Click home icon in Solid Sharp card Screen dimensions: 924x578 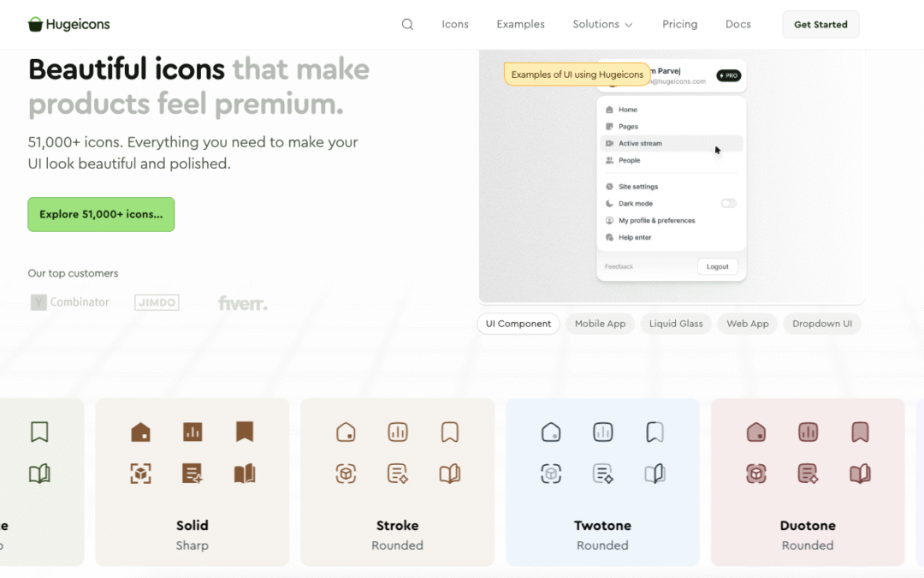click(140, 432)
